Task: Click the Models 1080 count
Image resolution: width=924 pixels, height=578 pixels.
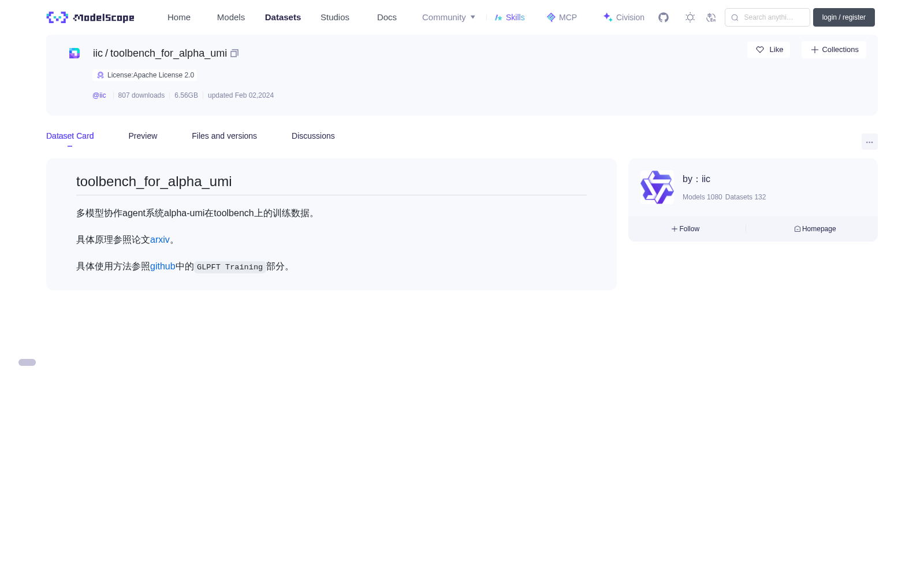Action: coord(702,197)
